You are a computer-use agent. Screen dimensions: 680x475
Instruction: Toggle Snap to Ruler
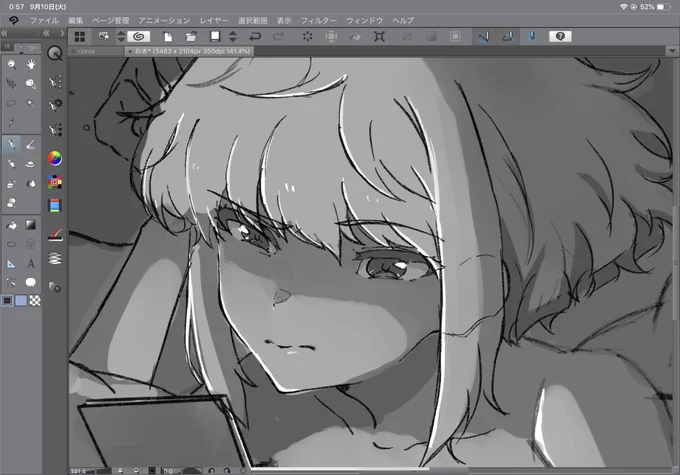click(x=484, y=36)
